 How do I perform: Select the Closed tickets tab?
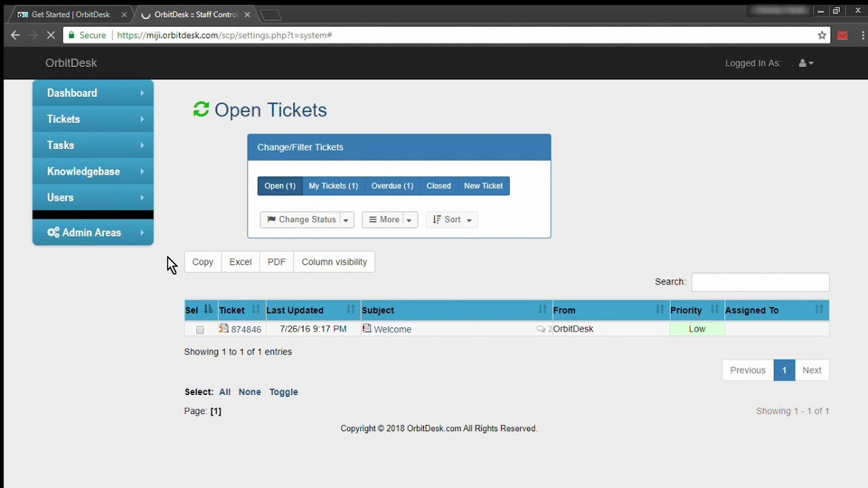point(439,186)
